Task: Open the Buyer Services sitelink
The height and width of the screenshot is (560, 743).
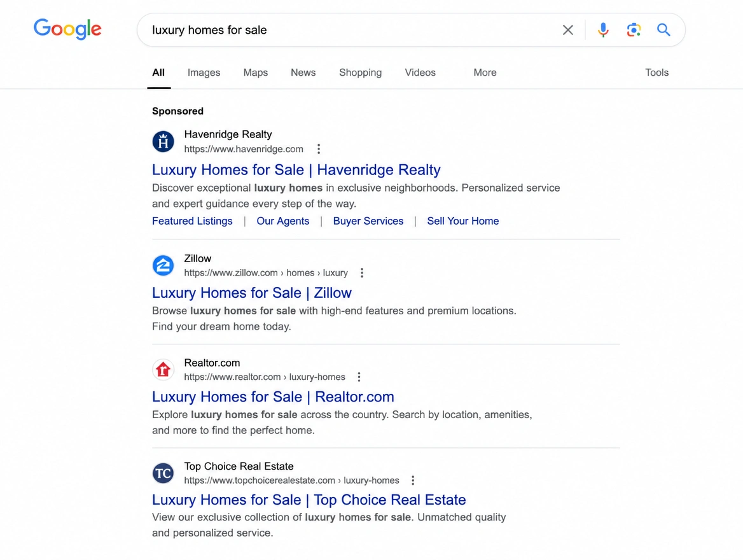Action: 368,221
